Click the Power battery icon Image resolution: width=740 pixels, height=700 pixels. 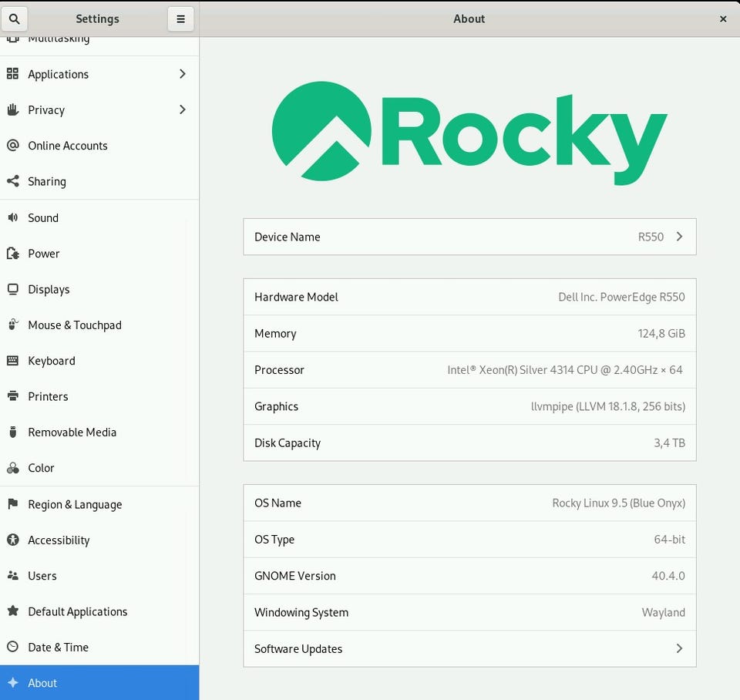pos(13,254)
